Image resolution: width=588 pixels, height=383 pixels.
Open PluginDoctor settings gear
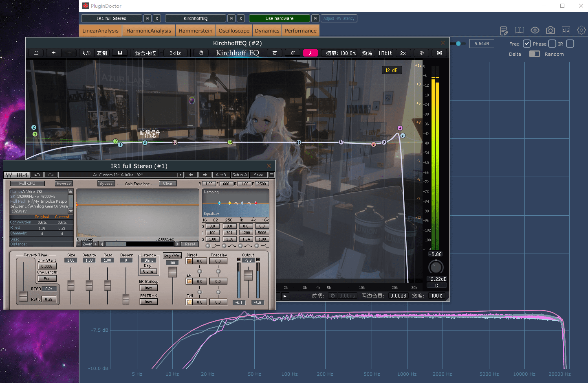(x=581, y=30)
